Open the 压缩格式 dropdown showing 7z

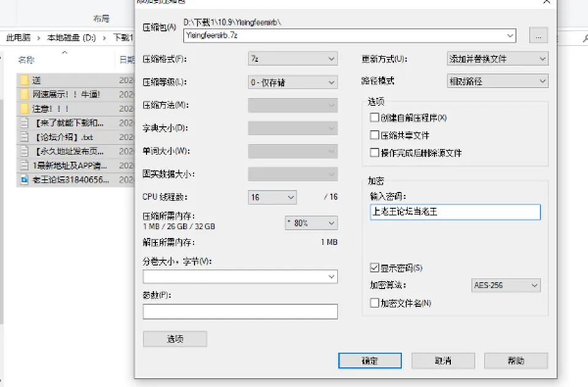point(293,59)
